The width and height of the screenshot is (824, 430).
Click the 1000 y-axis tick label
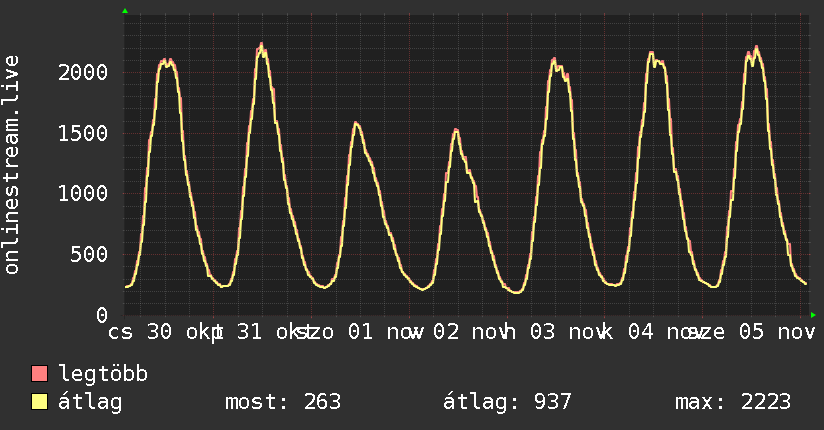coord(83,193)
